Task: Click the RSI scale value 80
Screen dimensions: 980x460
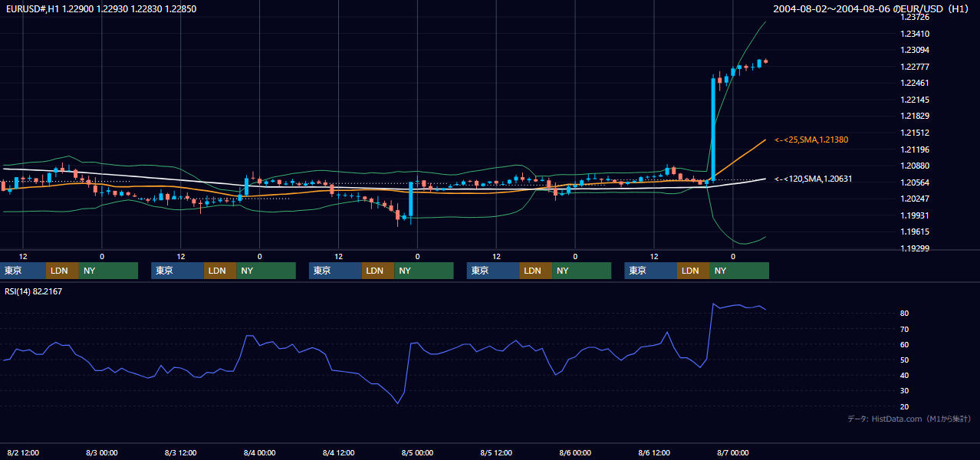Action: pos(905,314)
